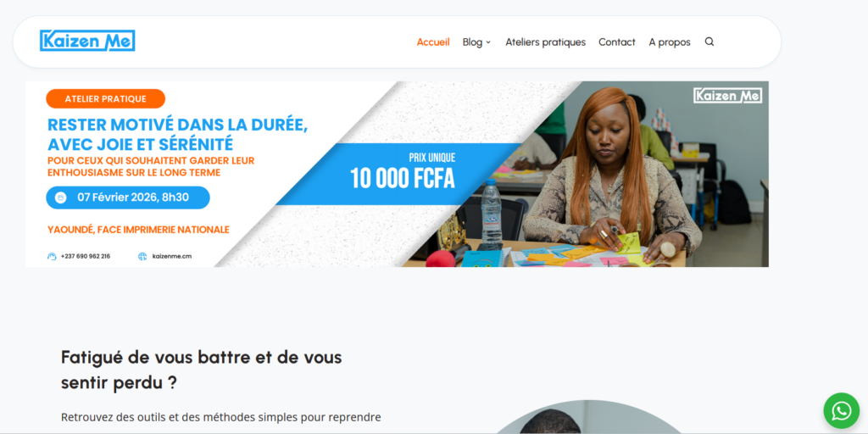Open the A propos page

670,42
